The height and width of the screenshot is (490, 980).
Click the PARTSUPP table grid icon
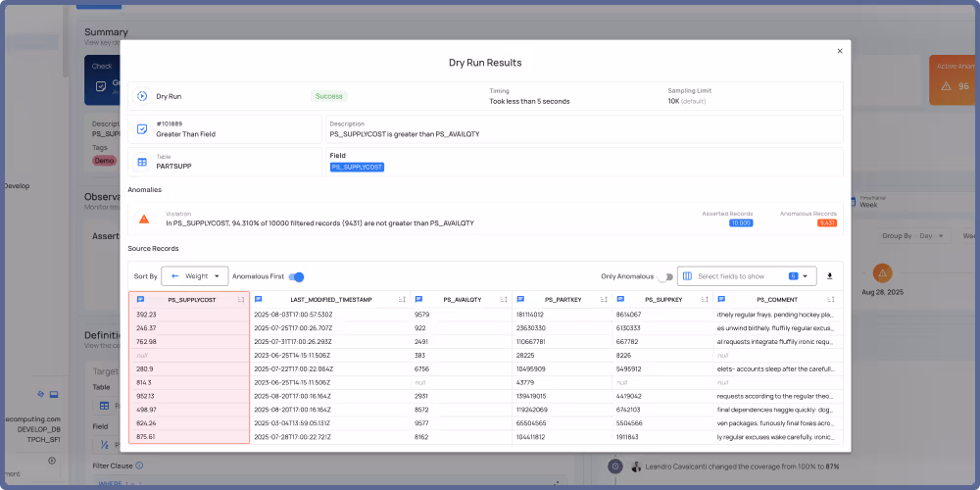click(142, 162)
